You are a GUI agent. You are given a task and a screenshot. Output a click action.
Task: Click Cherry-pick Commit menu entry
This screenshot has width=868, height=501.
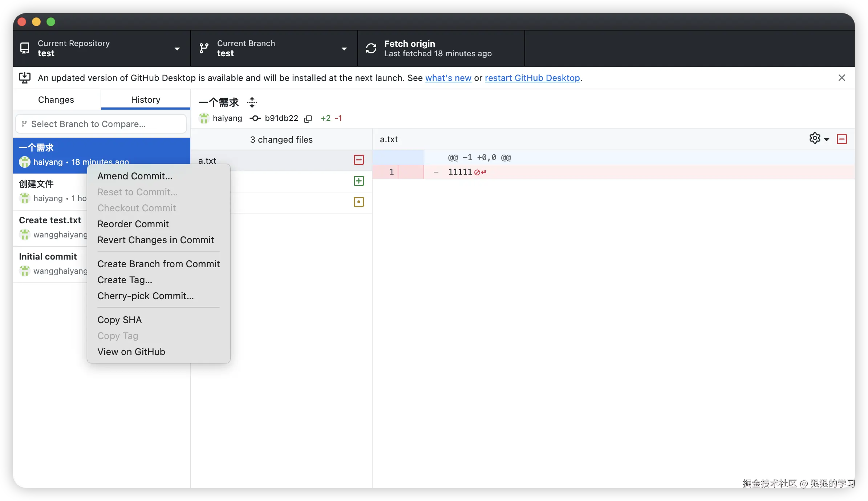(145, 296)
